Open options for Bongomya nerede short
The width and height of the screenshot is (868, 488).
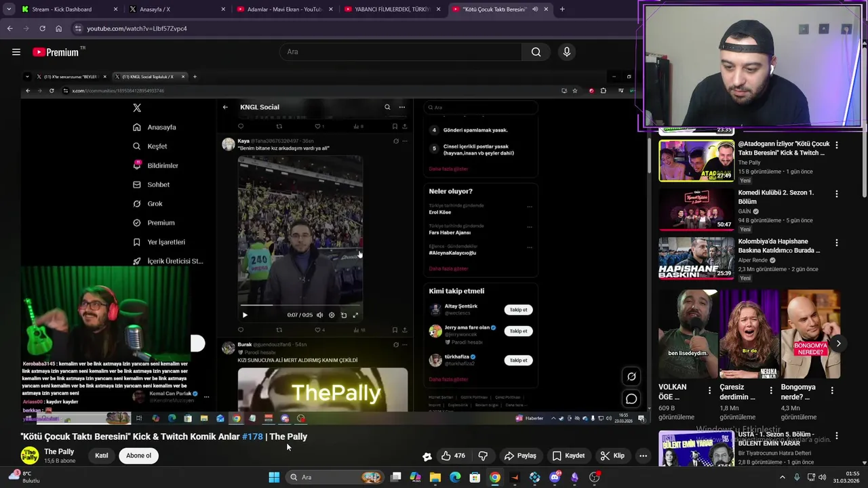click(x=832, y=391)
